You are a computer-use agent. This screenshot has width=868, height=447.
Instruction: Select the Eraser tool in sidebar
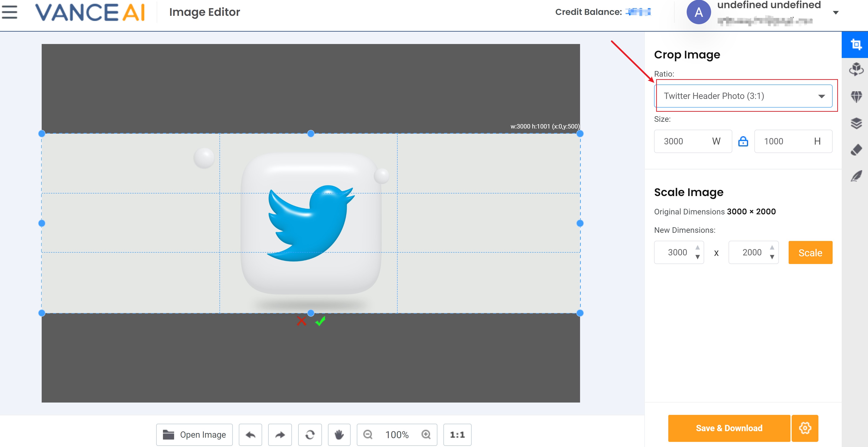click(x=856, y=150)
